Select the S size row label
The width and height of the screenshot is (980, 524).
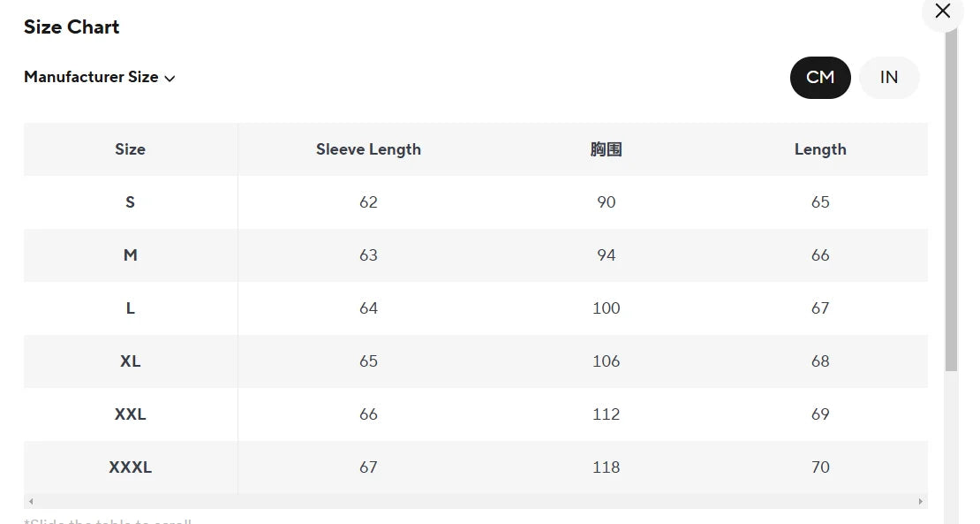point(130,202)
